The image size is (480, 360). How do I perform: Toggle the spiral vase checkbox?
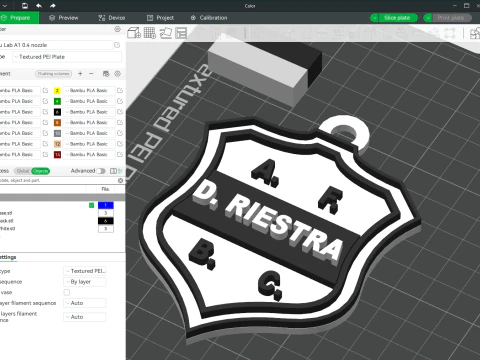(x=67, y=292)
